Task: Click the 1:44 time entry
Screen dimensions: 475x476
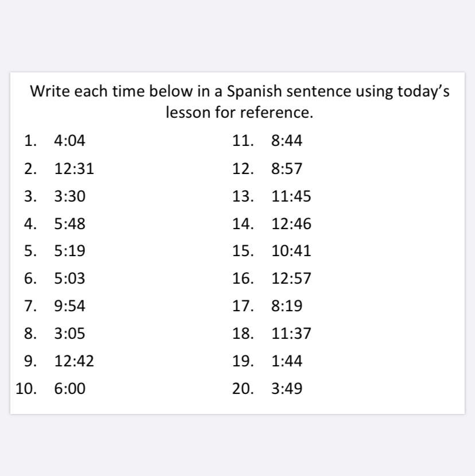Action: coord(287,361)
